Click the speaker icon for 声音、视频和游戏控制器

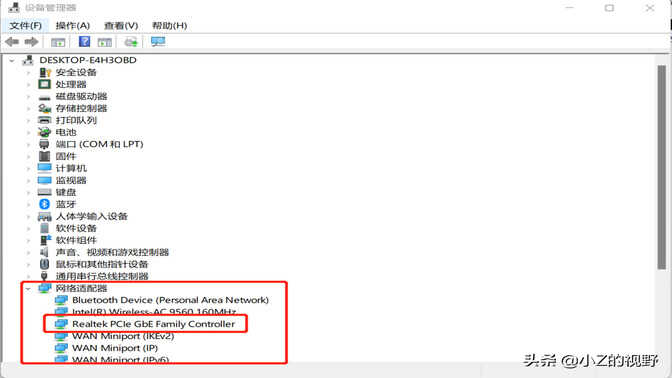click(x=44, y=252)
